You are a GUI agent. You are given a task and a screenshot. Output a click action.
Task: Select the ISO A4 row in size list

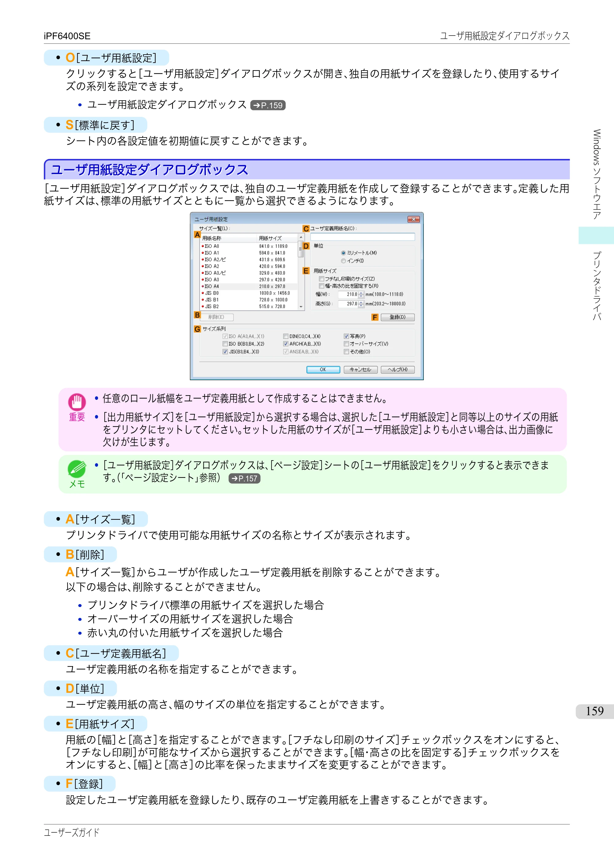point(249,287)
